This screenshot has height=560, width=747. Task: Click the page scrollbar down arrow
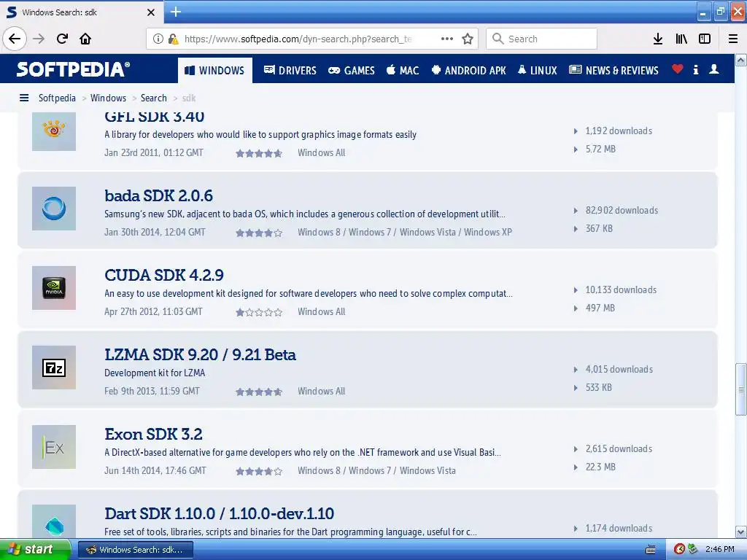(x=741, y=532)
